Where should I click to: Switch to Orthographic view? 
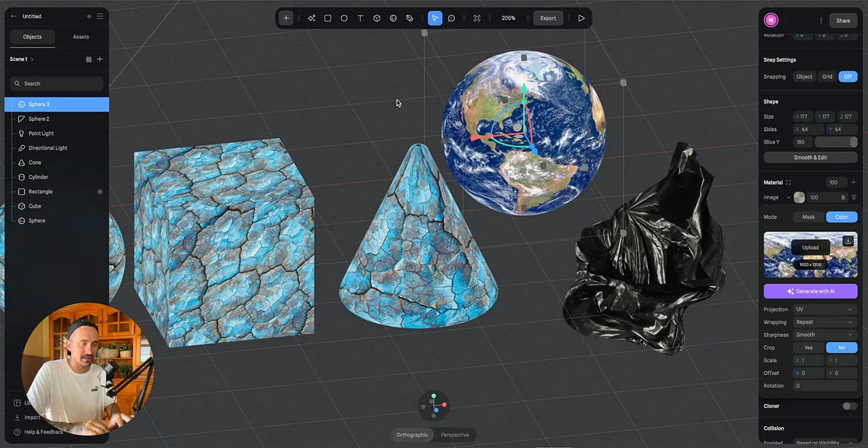tap(412, 435)
